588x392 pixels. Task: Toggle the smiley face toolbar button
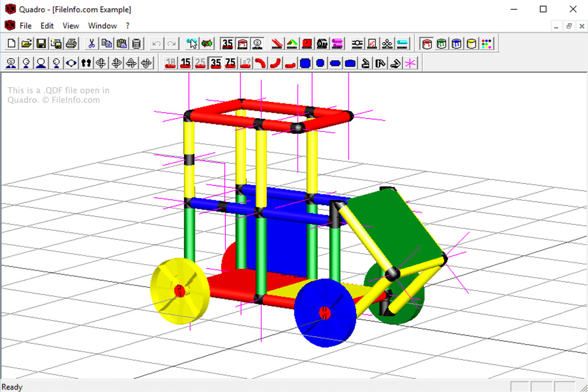pyautogui.click(x=257, y=44)
